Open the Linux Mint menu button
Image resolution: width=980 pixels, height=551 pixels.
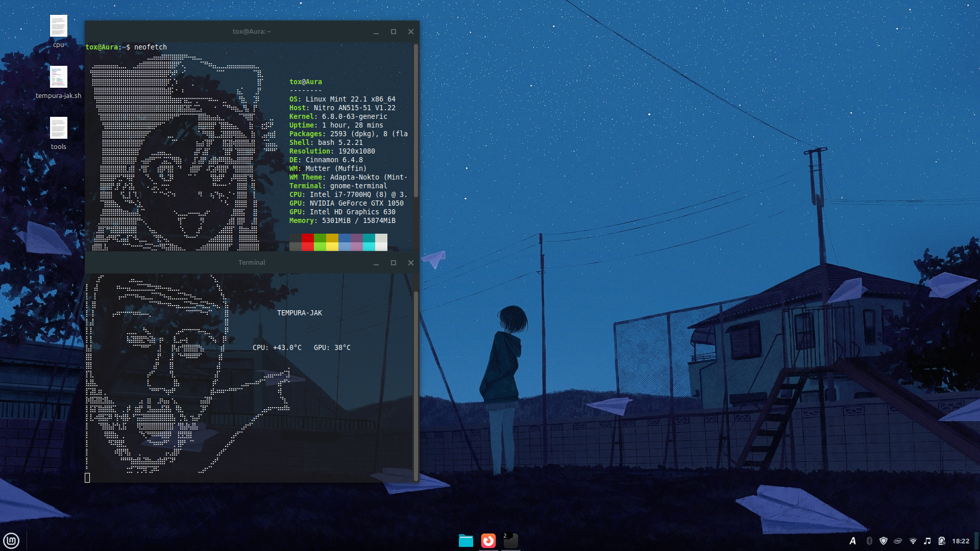click(x=11, y=540)
